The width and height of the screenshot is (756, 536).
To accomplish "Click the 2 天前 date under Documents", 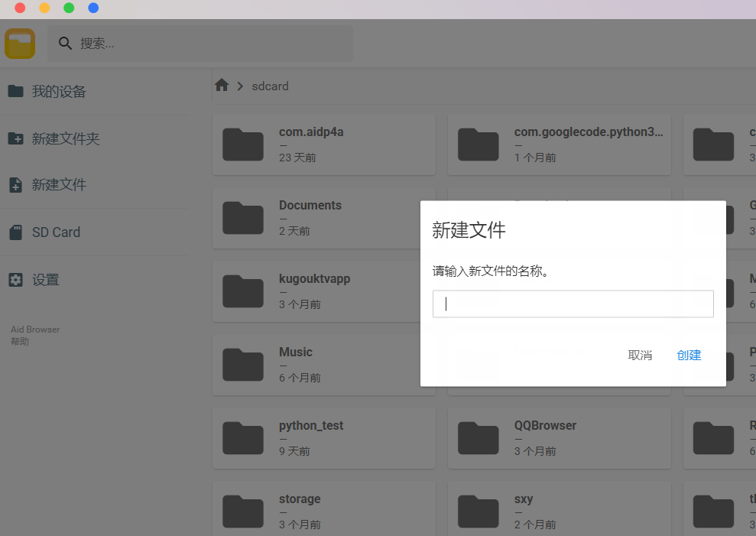I will 294,231.
